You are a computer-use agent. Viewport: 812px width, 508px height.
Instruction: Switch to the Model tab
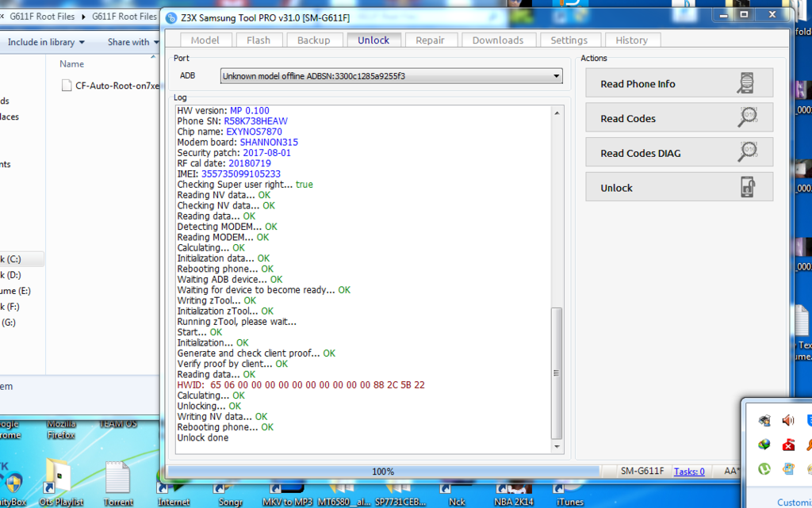click(x=205, y=40)
